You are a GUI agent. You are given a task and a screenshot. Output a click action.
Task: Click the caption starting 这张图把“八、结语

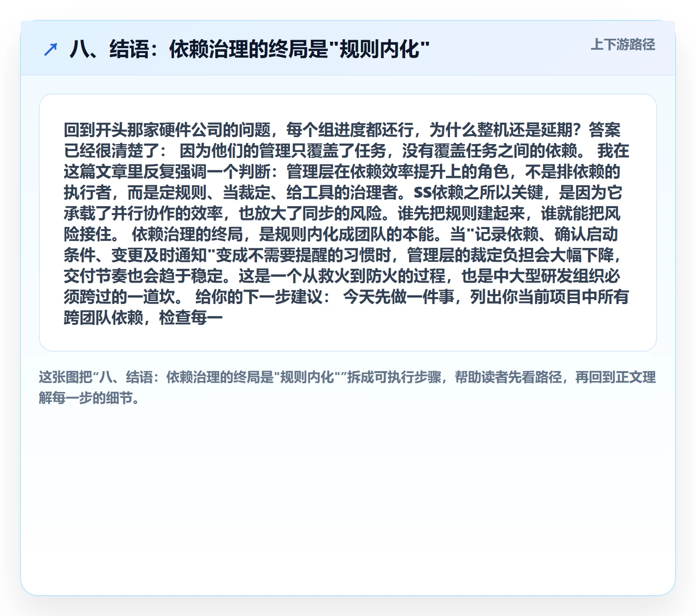pos(348,387)
